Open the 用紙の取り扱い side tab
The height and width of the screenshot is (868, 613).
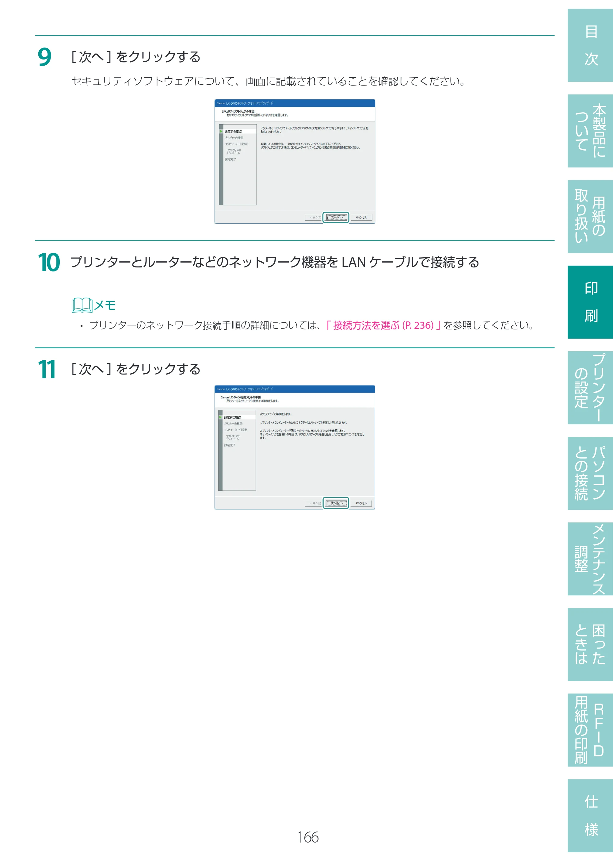coord(590,216)
